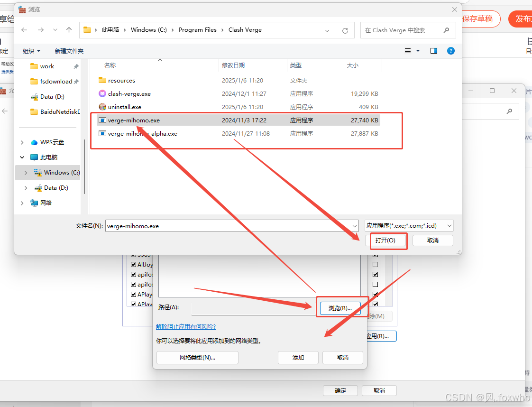
Task: Select Program Files in the breadcrumb
Action: (x=197, y=30)
